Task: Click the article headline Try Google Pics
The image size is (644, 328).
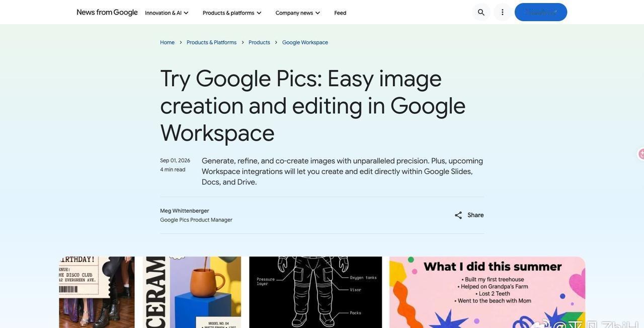Action: [313, 106]
